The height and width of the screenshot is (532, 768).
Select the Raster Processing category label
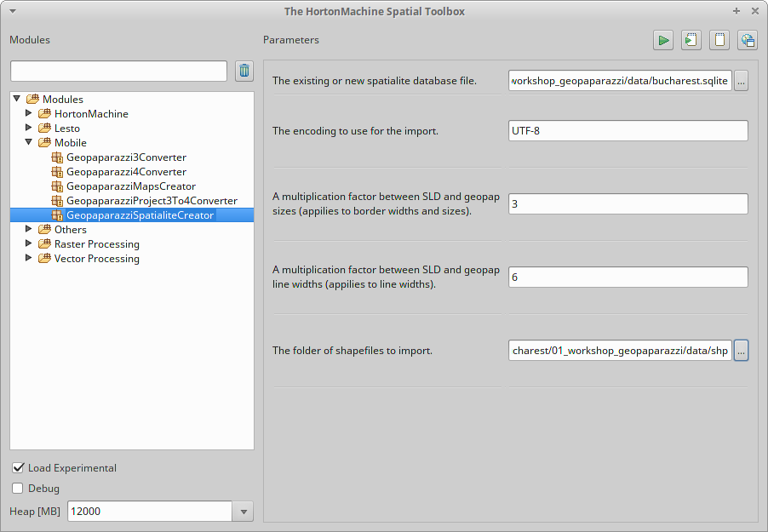tap(97, 244)
